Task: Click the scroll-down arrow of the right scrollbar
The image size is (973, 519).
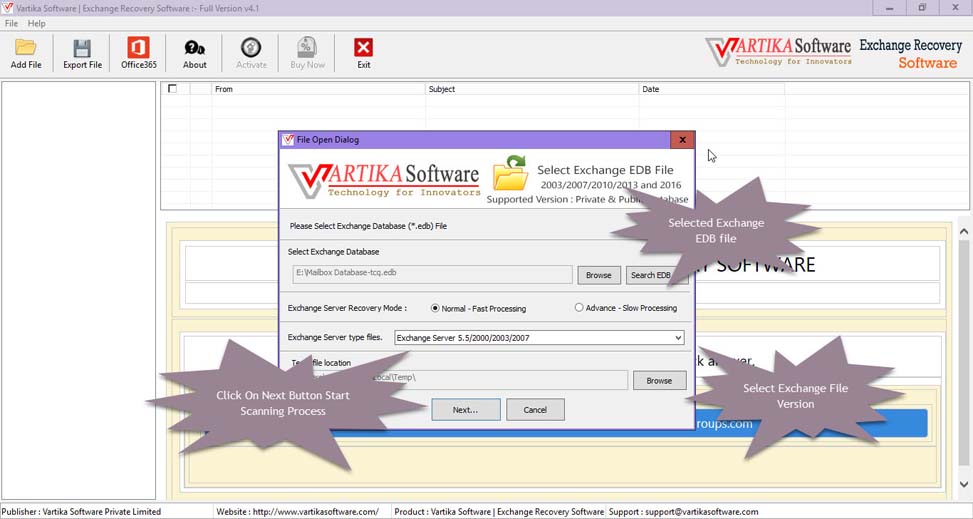Action: [964, 484]
